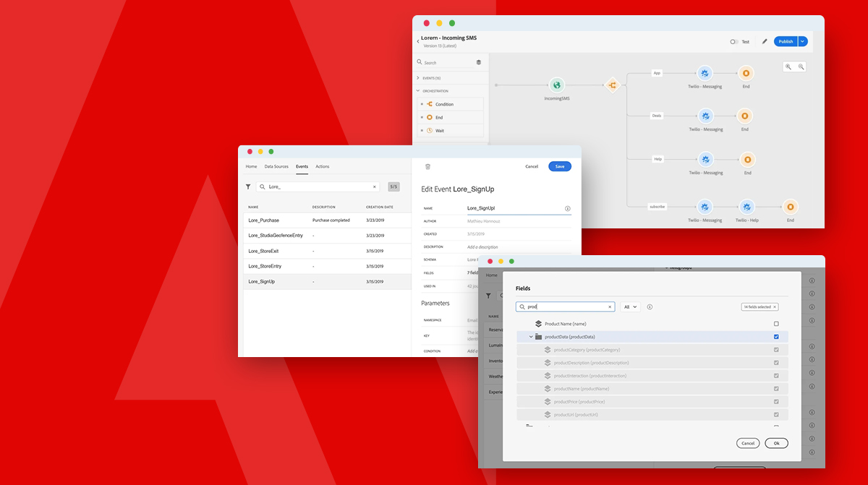Open the Actions tab
This screenshot has width=868, height=485.
[323, 166]
